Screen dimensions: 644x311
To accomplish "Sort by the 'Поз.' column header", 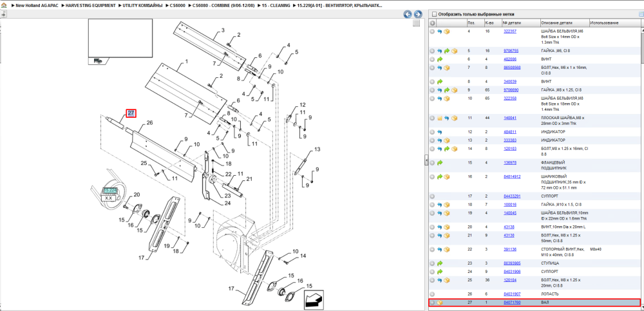I will [475, 23].
